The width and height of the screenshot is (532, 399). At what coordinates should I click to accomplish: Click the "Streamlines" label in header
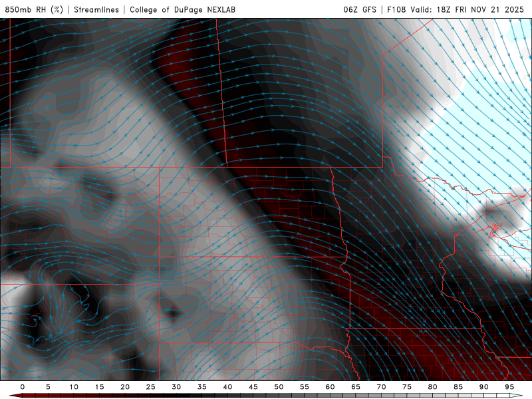coord(96,9)
